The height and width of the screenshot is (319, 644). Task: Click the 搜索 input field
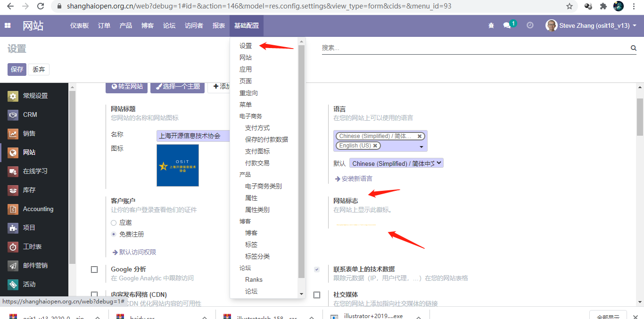click(474, 48)
